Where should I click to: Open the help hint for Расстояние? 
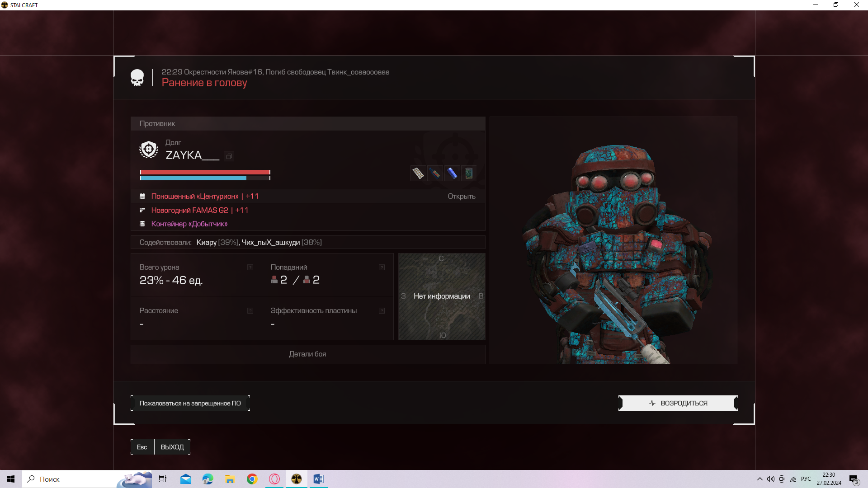pos(250,311)
